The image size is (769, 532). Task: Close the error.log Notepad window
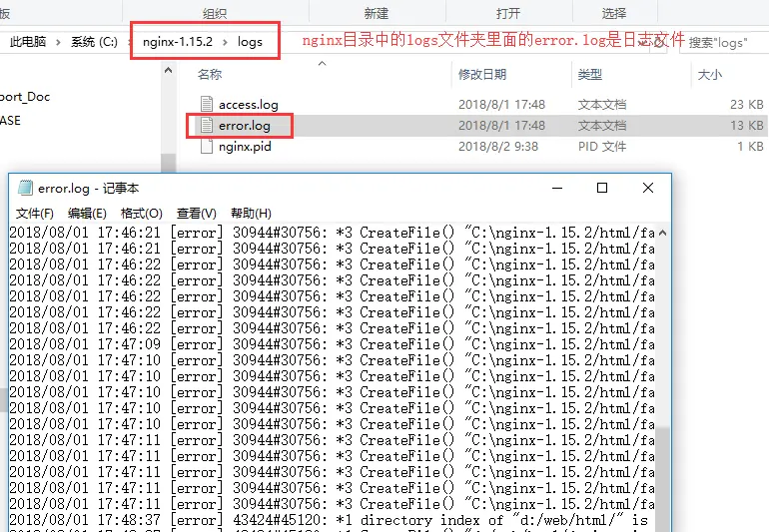pyautogui.click(x=648, y=188)
